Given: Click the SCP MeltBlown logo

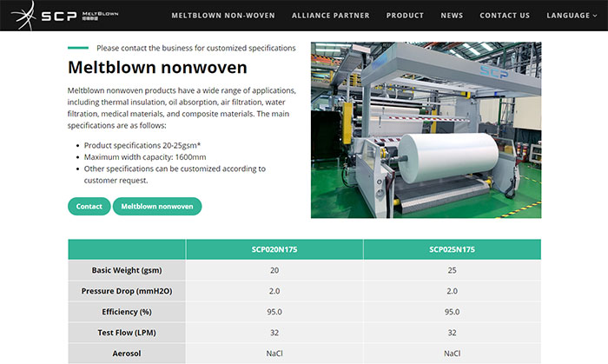Looking at the screenshot, I should (x=63, y=15).
